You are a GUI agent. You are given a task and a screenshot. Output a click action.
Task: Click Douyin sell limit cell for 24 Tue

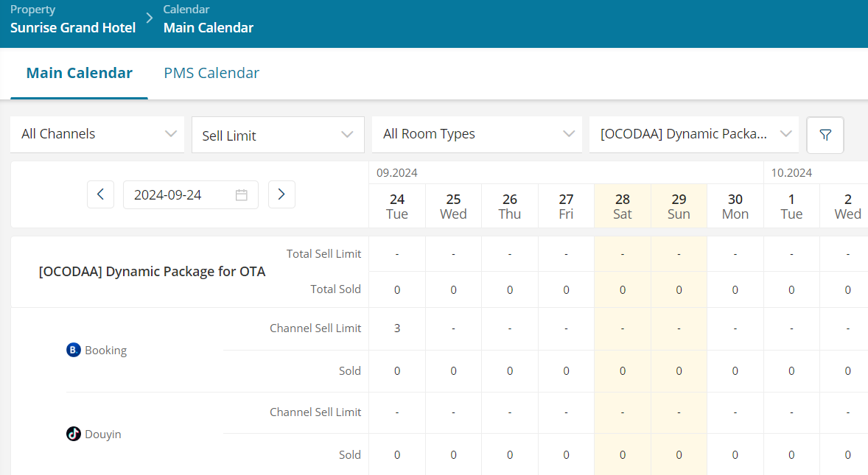(x=397, y=412)
